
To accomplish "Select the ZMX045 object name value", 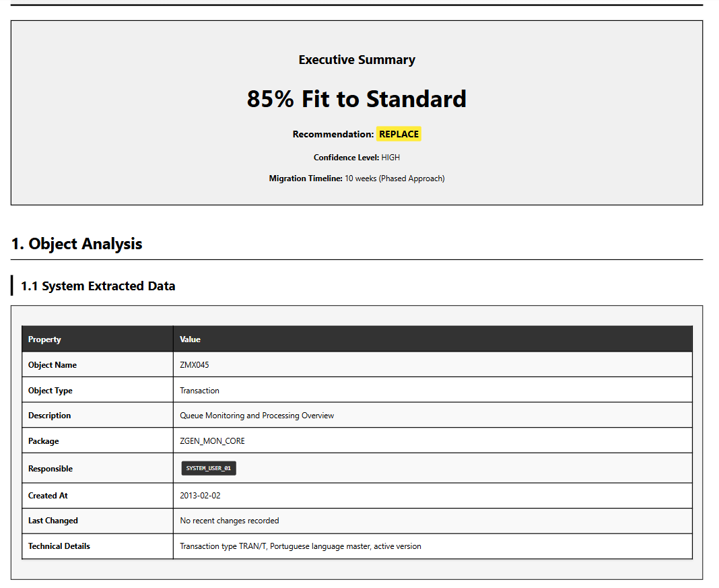I will 194,365.
